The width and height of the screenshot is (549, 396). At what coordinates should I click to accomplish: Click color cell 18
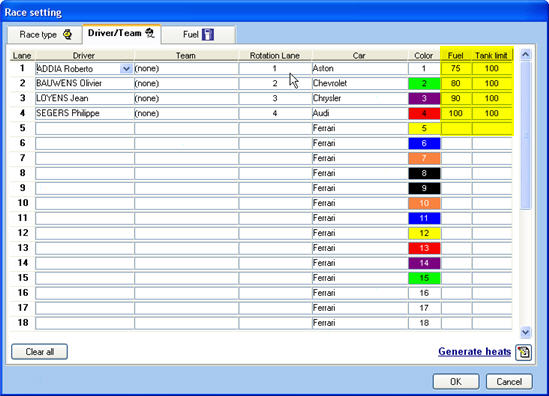pos(424,323)
